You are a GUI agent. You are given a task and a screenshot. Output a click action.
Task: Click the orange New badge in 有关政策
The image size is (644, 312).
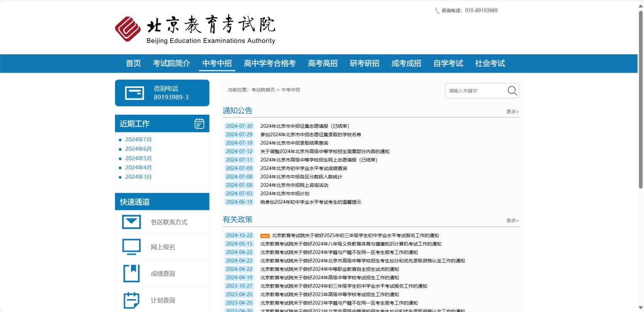click(x=265, y=236)
